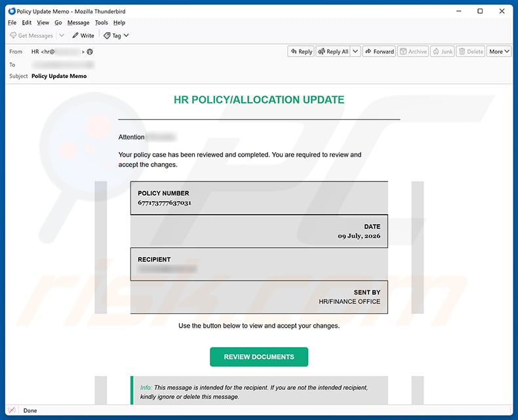Click the SENT BY label
The width and height of the screenshot is (518, 420).
[x=367, y=292]
